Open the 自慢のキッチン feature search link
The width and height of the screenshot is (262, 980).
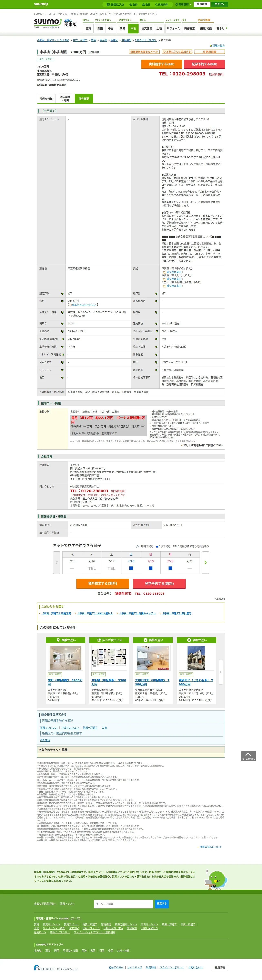tap(138, 613)
